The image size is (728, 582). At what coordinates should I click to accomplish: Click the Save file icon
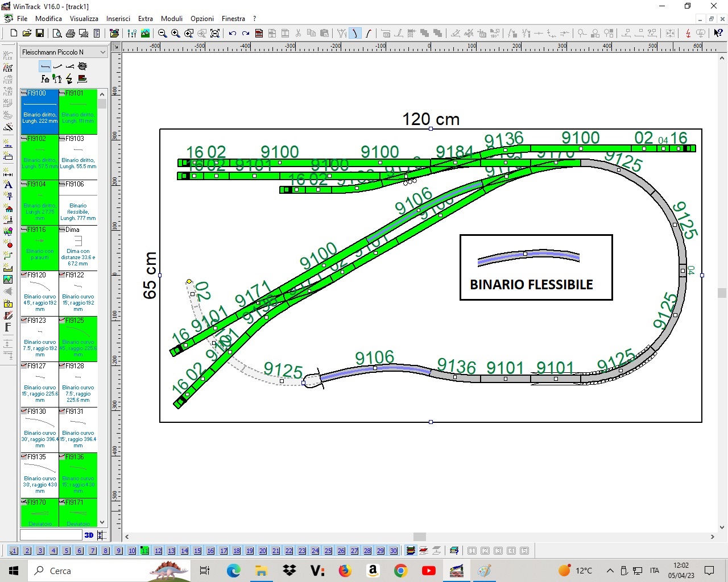pyautogui.click(x=40, y=34)
